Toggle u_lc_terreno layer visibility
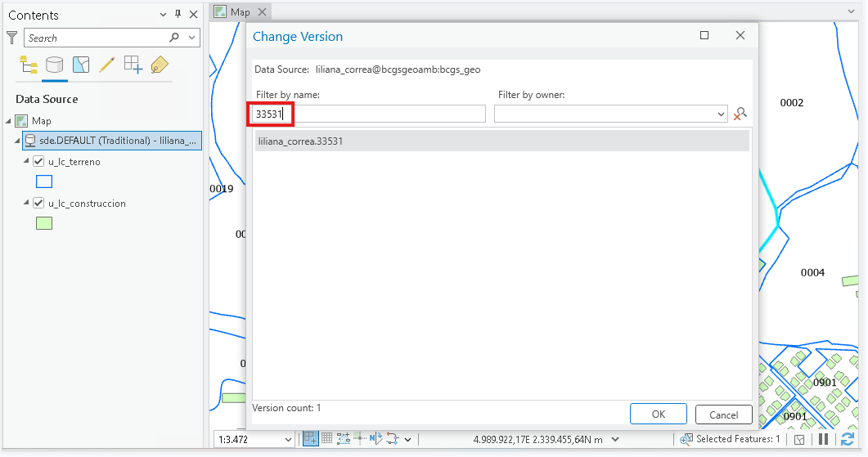868x457 pixels. coord(38,162)
